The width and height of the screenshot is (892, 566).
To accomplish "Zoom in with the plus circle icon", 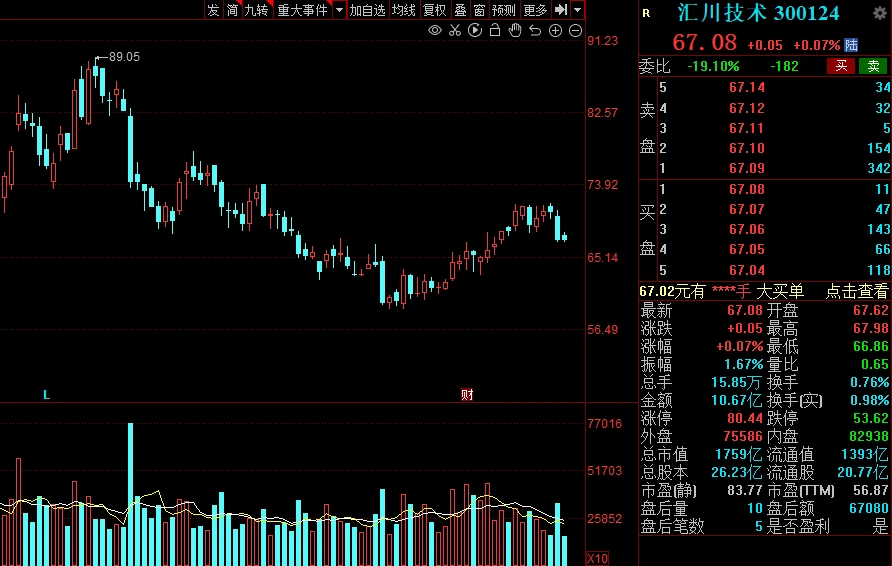I will tap(555, 31).
